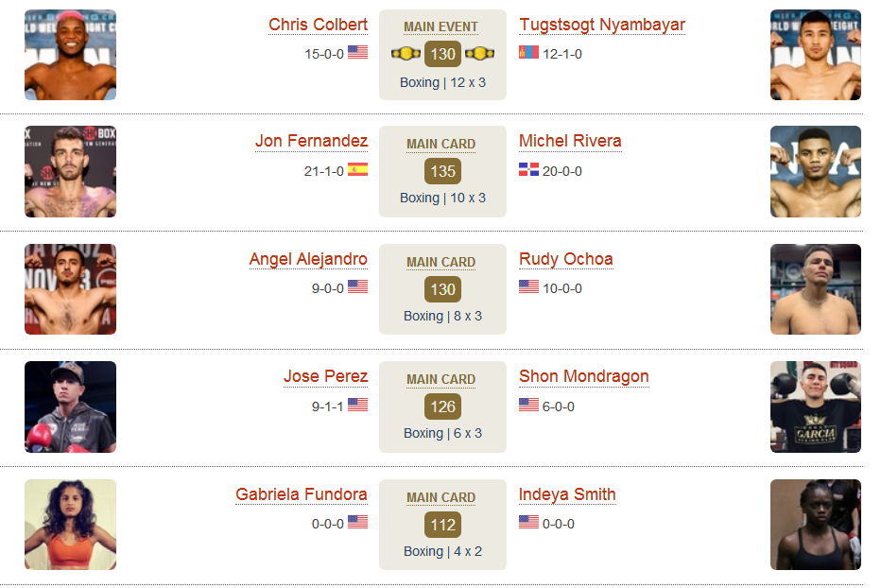Click the Dominican flag beside Michel Rivera

528,169
